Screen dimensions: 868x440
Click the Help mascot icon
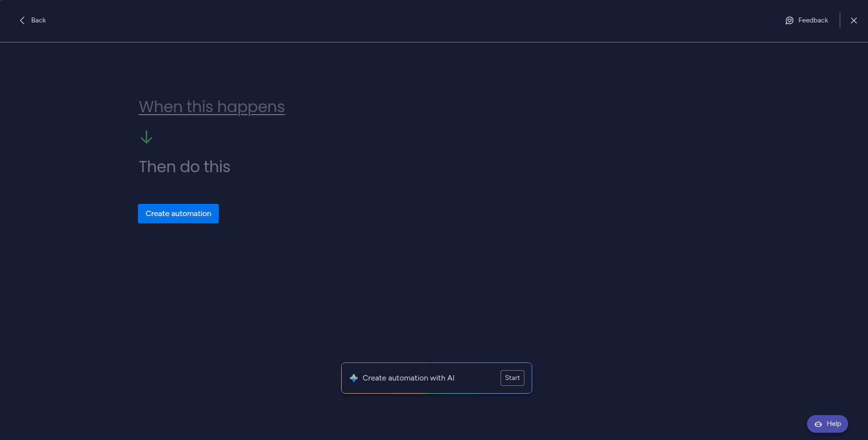tap(818, 424)
